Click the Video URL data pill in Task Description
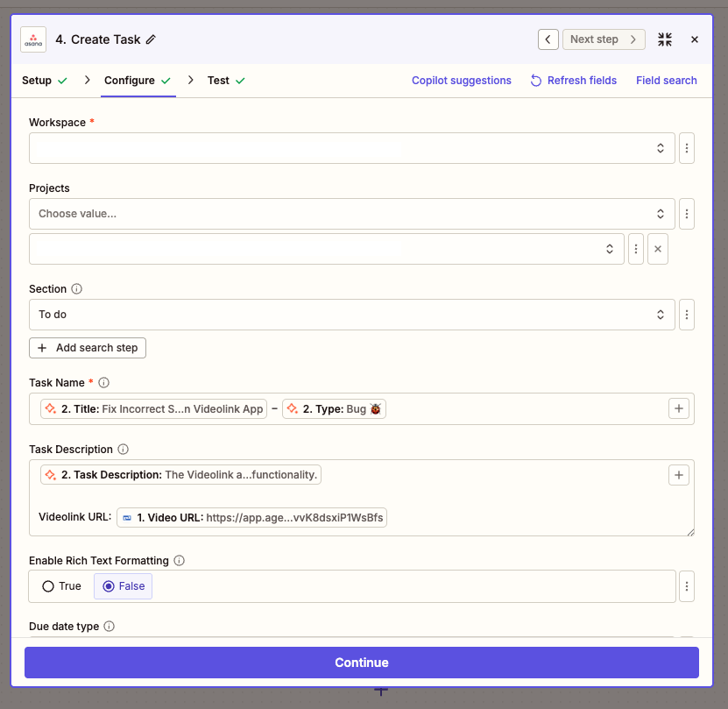The height and width of the screenshot is (709, 728). click(x=251, y=516)
